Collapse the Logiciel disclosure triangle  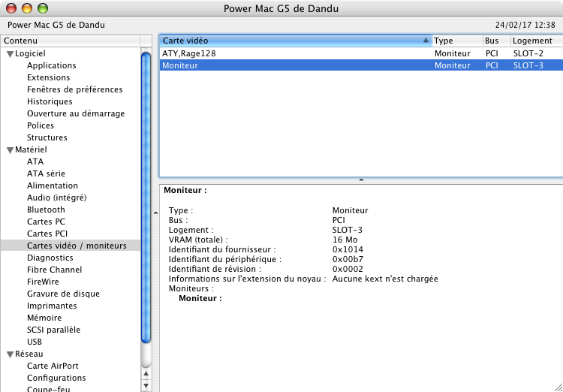point(10,54)
